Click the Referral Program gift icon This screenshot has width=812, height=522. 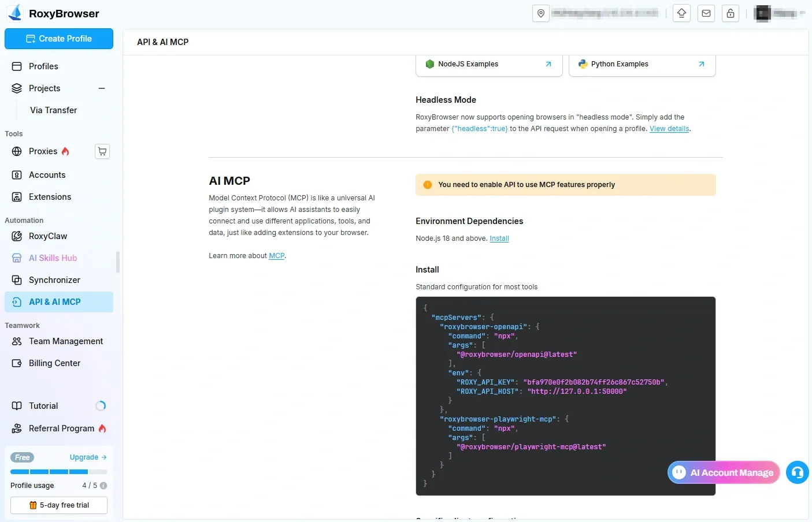pos(17,428)
